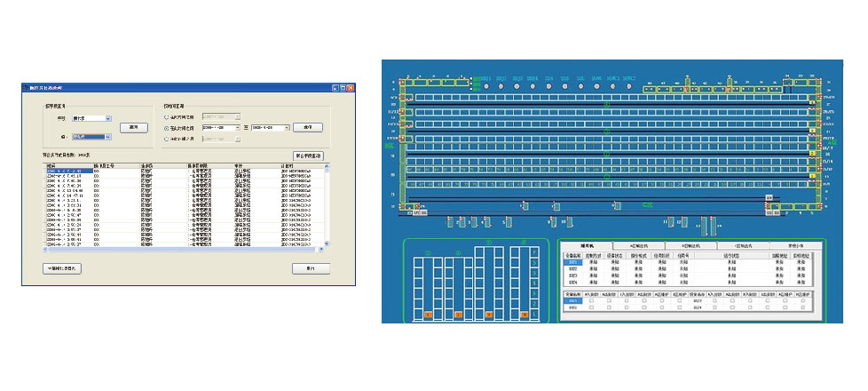The image size is (868, 391).
Task: Open the highlighted lower combo box in left group
Action: [108, 137]
